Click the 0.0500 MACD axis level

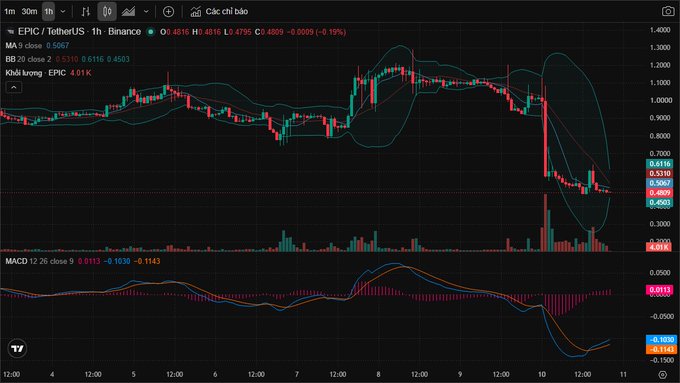coord(661,273)
